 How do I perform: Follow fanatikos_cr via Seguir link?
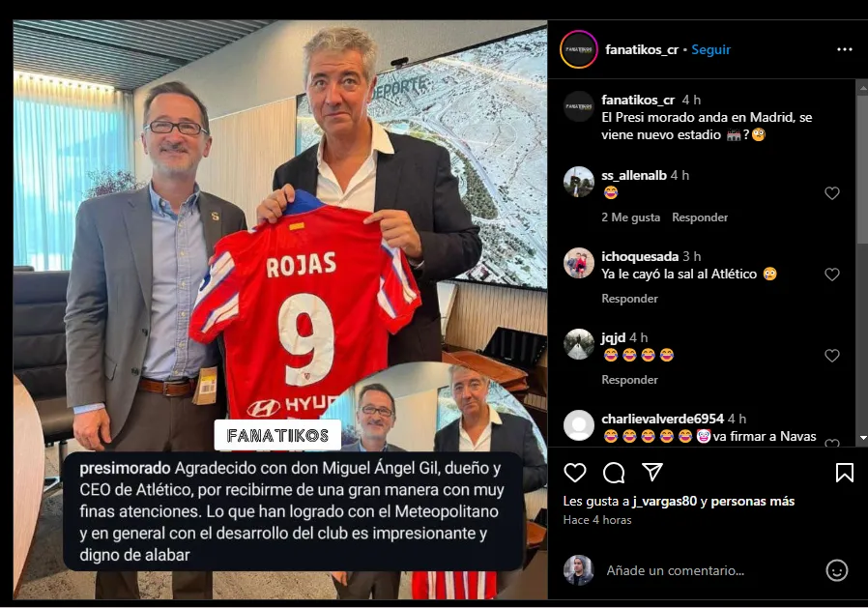point(710,50)
